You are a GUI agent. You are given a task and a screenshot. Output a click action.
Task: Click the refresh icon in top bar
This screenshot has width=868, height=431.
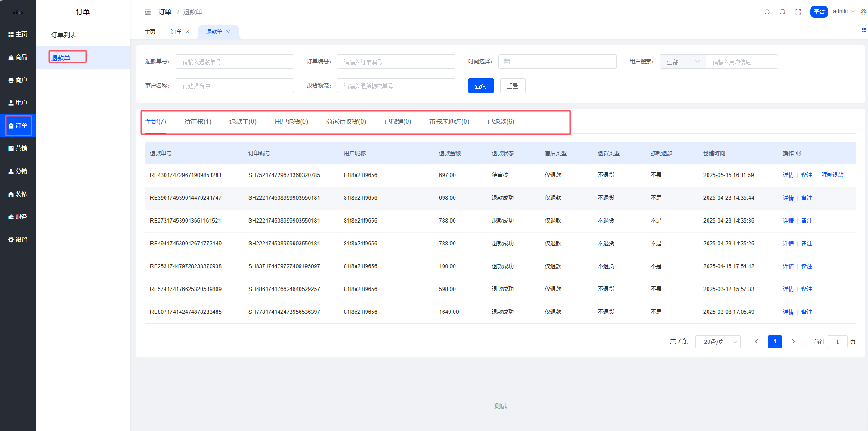[x=767, y=12]
